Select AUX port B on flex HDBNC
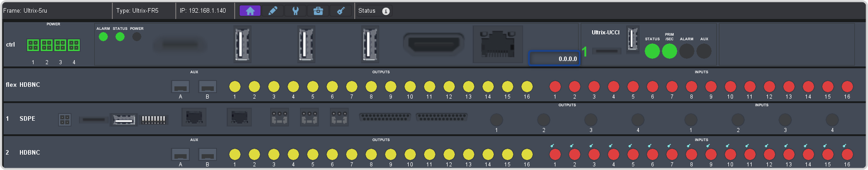 click(207, 87)
